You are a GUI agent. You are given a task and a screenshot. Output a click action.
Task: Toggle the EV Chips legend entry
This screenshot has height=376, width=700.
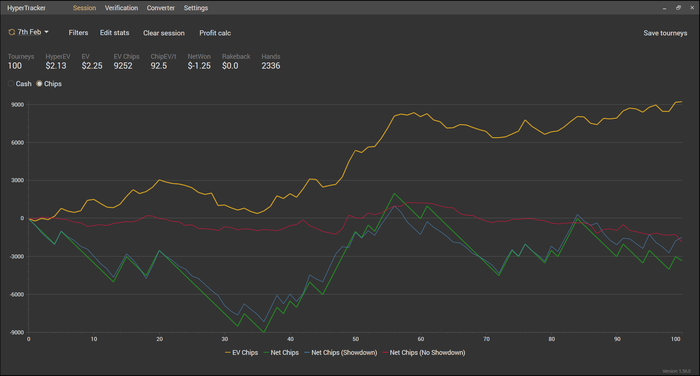tap(242, 353)
